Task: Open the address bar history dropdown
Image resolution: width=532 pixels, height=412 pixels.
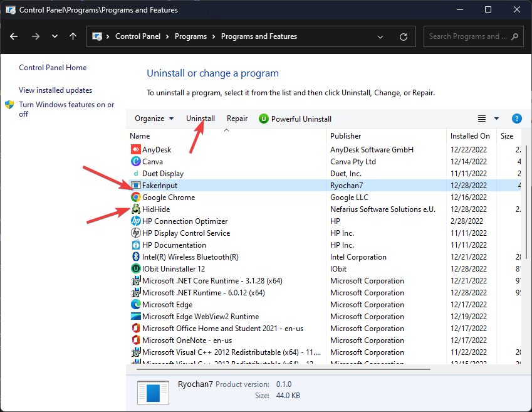Action: coord(380,36)
